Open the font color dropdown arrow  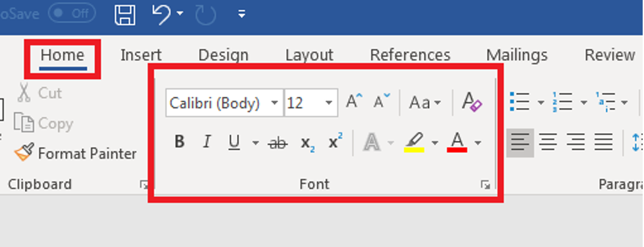pos(478,143)
